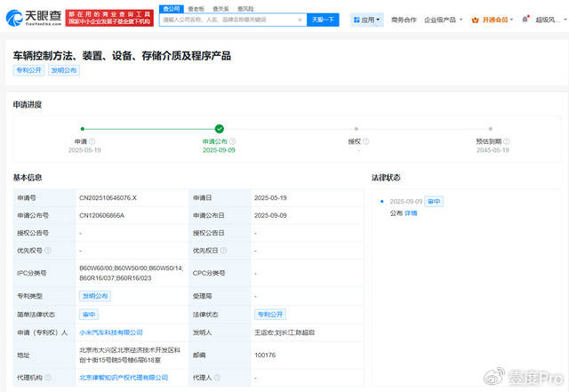Open applicant 小米汽车科技有限公司 link
Viewport: 569px width, 392px height.
point(110,332)
